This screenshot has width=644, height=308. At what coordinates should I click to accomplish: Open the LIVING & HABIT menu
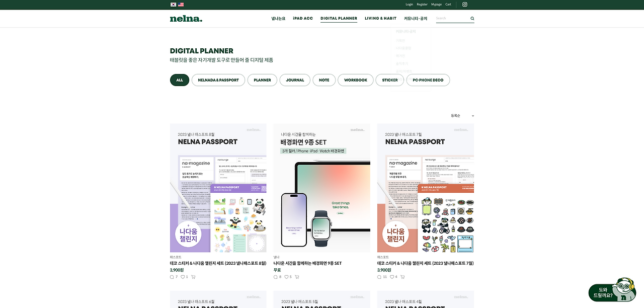coord(381,19)
